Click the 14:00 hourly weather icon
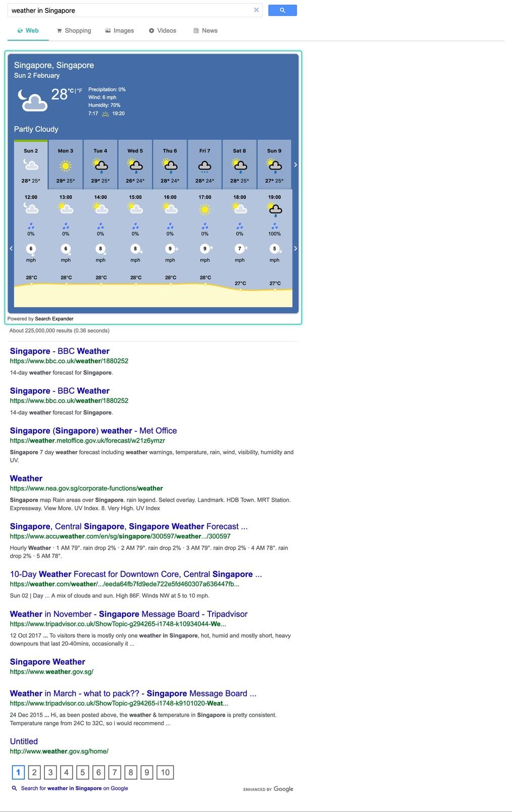The image size is (512, 812). (x=100, y=208)
